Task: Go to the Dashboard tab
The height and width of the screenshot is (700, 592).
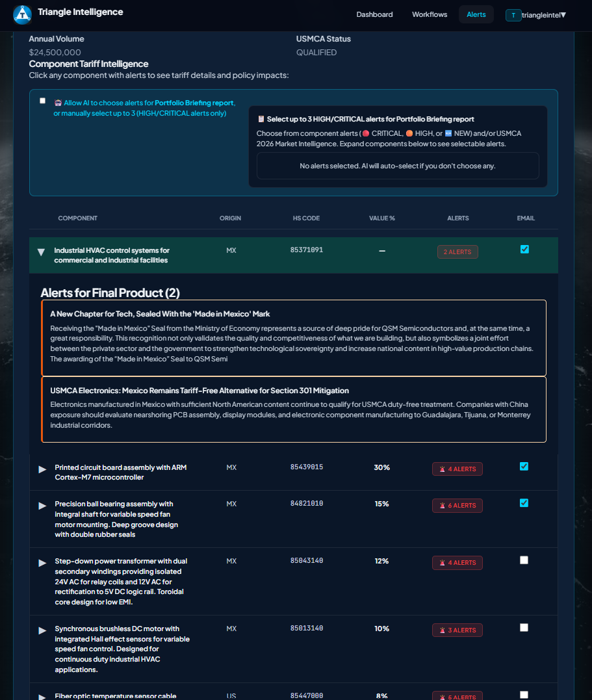Action: [374, 14]
